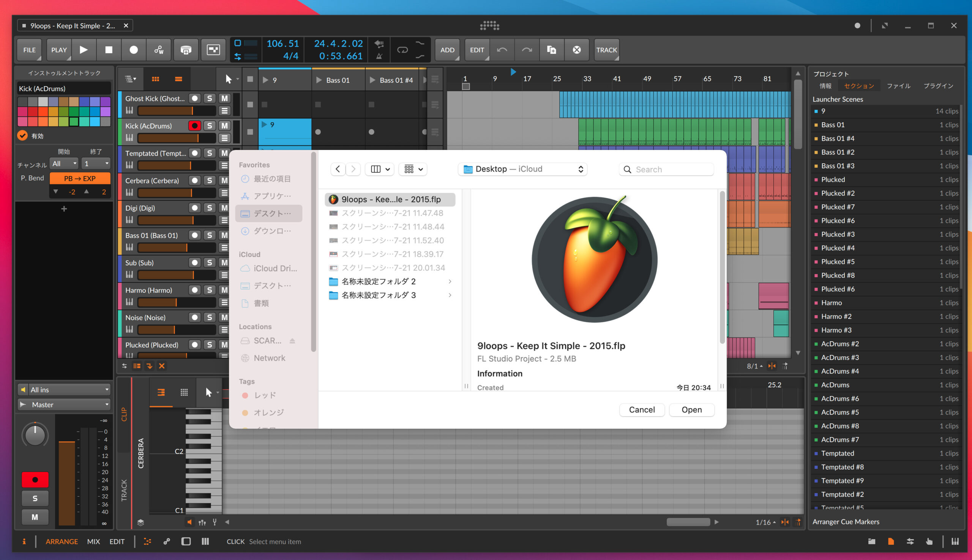Solo the Cerbera track
Viewport: 972px width, 560px height.
click(x=209, y=180)
